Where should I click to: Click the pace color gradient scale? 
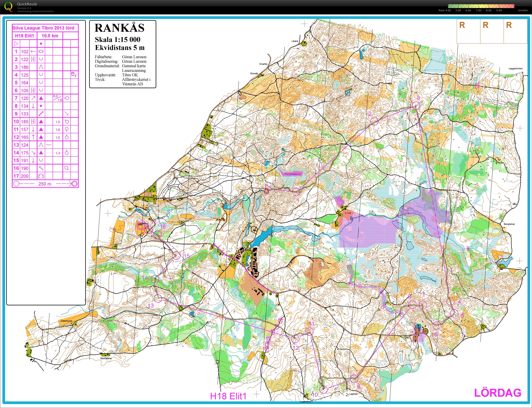[481, 6]
